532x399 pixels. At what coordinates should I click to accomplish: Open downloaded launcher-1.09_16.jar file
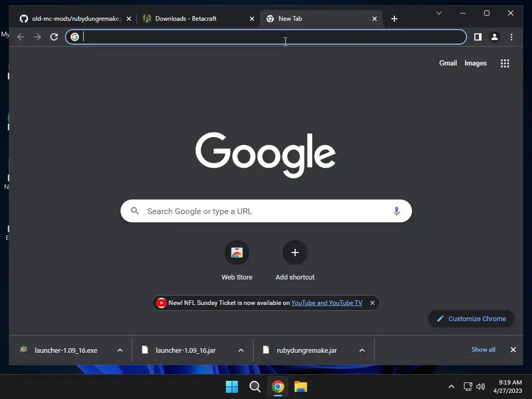185,350
